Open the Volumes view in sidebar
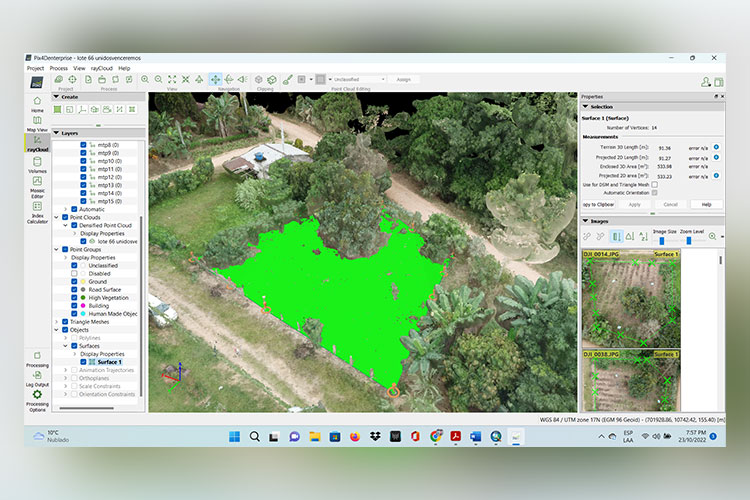Screen dimensions: 750x500 click(x=37, y=165)
